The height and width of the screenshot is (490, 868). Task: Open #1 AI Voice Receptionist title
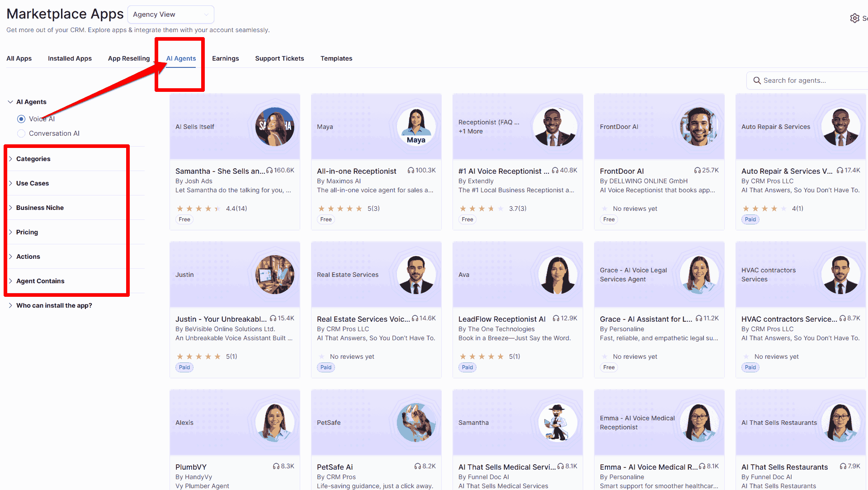504,171
